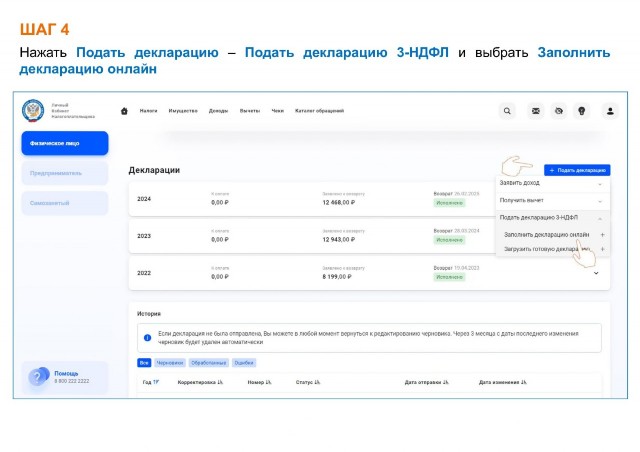This screenshot has height=452, width=640.
Task: Filter history by Черновики
Action: (x=169, y=362)
